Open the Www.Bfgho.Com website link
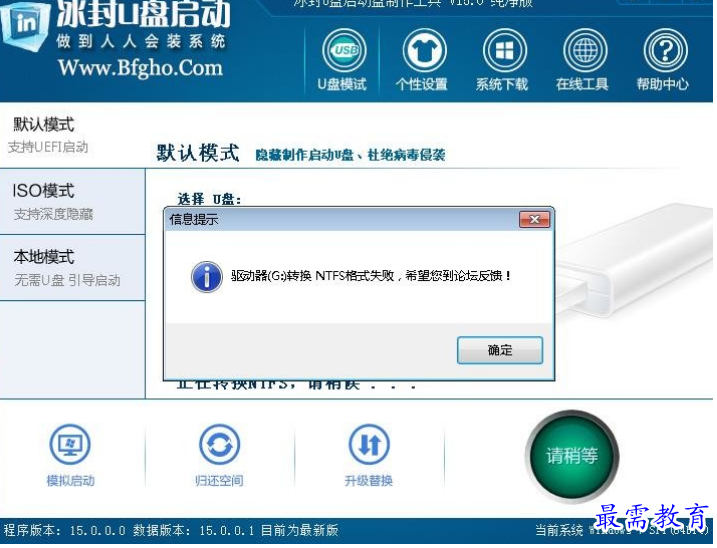This screenshot has width=717, height=548. [140, 68]
